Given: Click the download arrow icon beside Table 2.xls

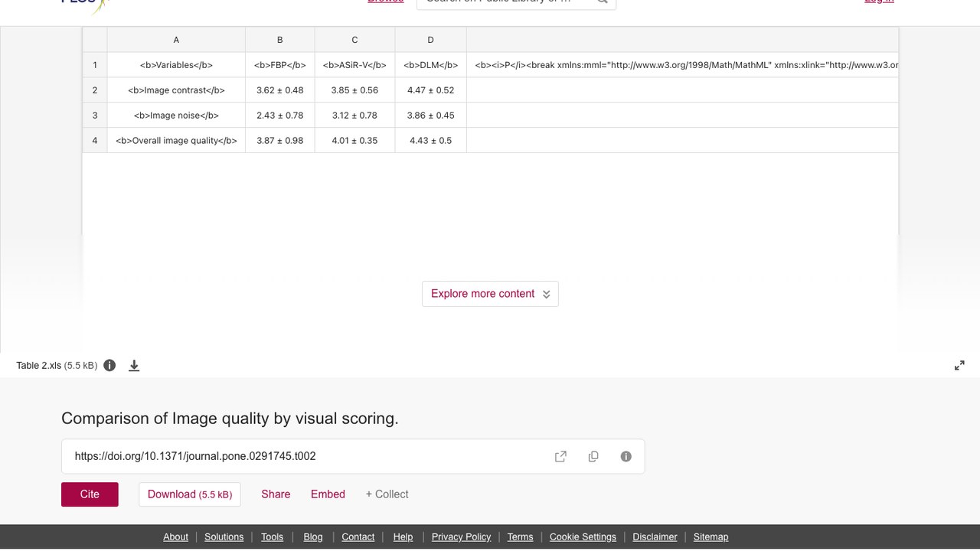Looking at the screenshot, I should (x=134, y=366).
